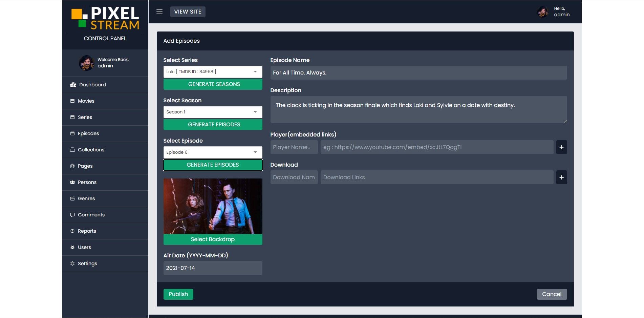
Task: Click the Users icon in sidebar
Action: pyautogui.click(x=72, y=247)
